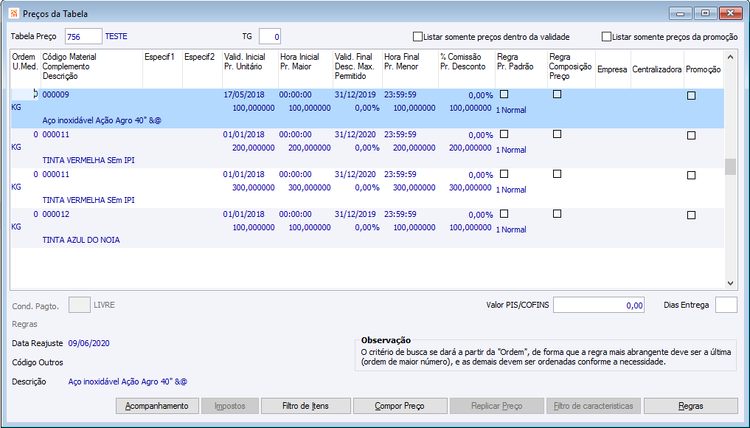Image resolution: width=750 pixels, height=428 pixels.
Task: Click Aço inoxidável description in the grid
Action: [102, 121]
